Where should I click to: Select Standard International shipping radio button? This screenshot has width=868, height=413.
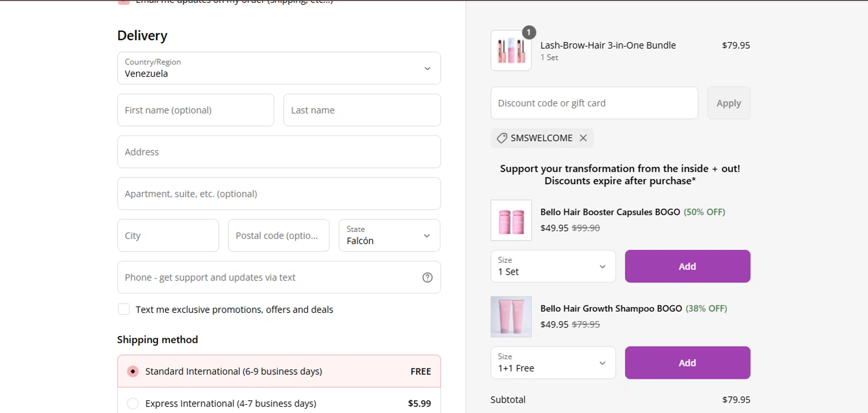tap(133, 371)
